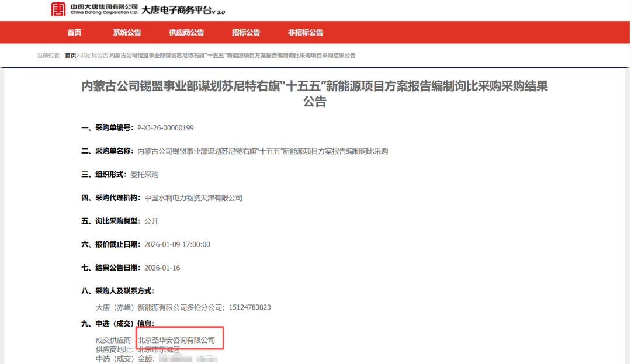Click the 委托采购 organization form value

[144, 175]
